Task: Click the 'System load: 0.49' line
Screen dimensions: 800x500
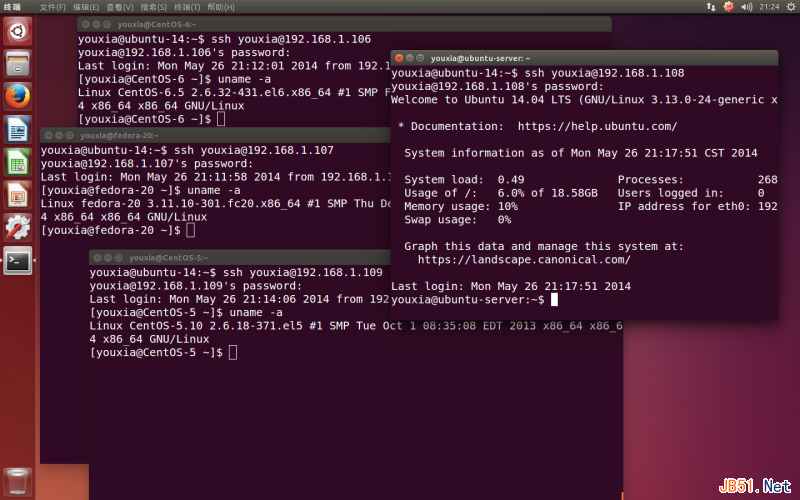Action: [464, 180]
